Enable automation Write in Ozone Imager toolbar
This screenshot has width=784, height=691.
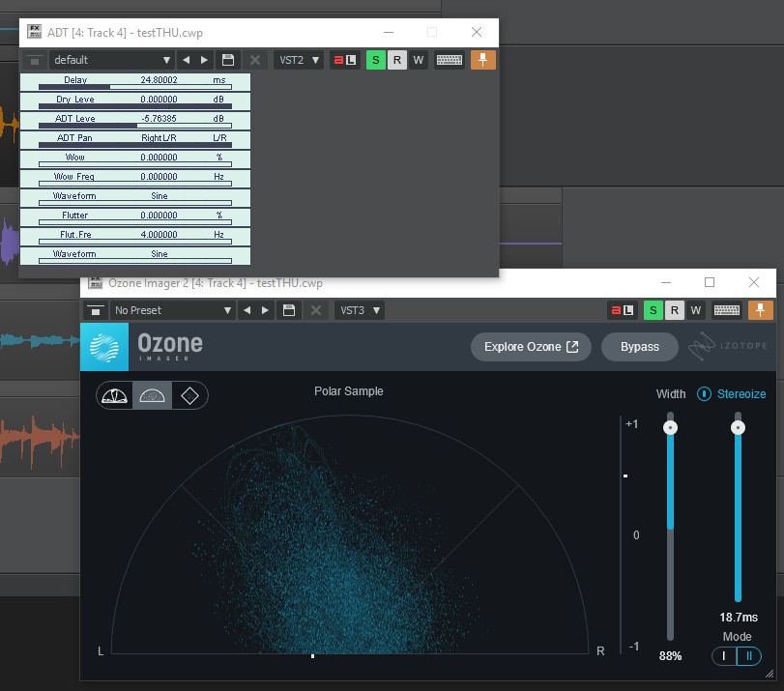696,310
